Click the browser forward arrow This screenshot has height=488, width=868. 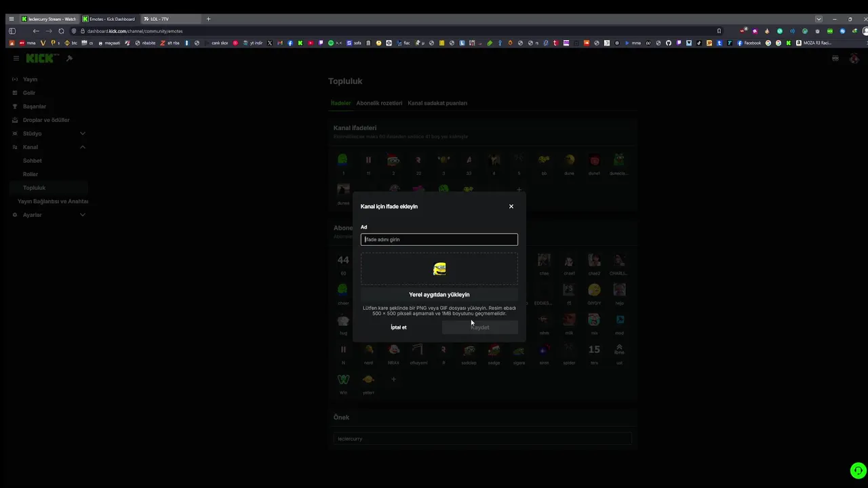click(x=49, y=31)
